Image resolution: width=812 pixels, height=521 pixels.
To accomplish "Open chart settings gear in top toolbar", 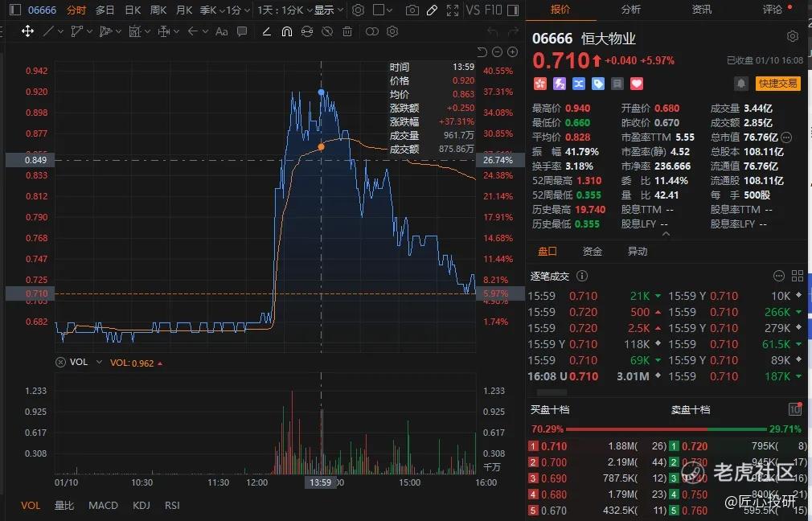I will tap(358, 10).
